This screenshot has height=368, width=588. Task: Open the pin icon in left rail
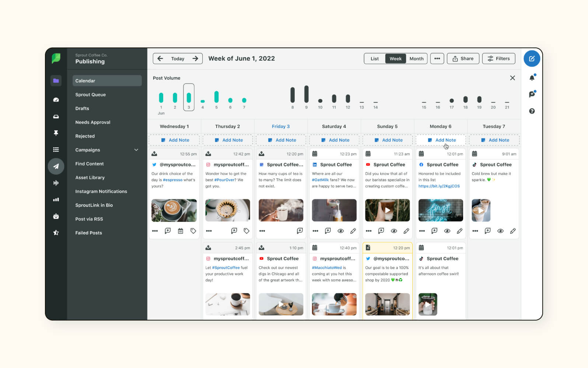click(56, 133)
